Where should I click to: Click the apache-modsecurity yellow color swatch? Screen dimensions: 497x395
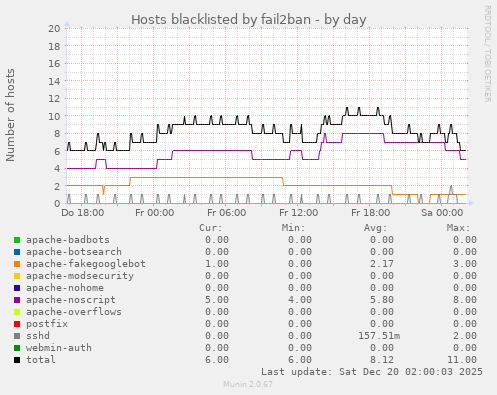[x=17, y=276]
